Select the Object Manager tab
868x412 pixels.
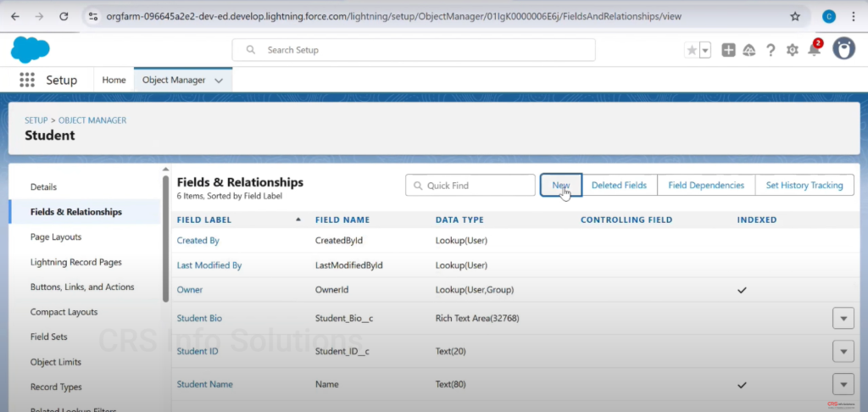(x=173, y=80)
